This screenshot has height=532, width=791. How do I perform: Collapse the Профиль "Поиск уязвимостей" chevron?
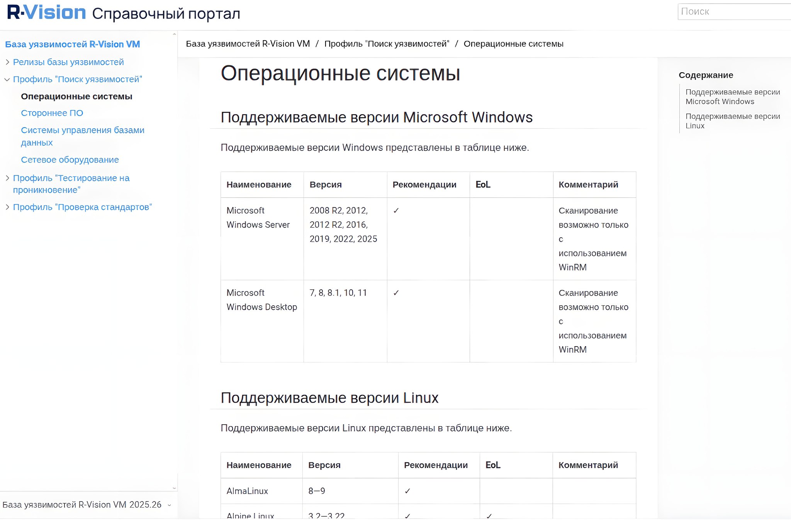7,80
